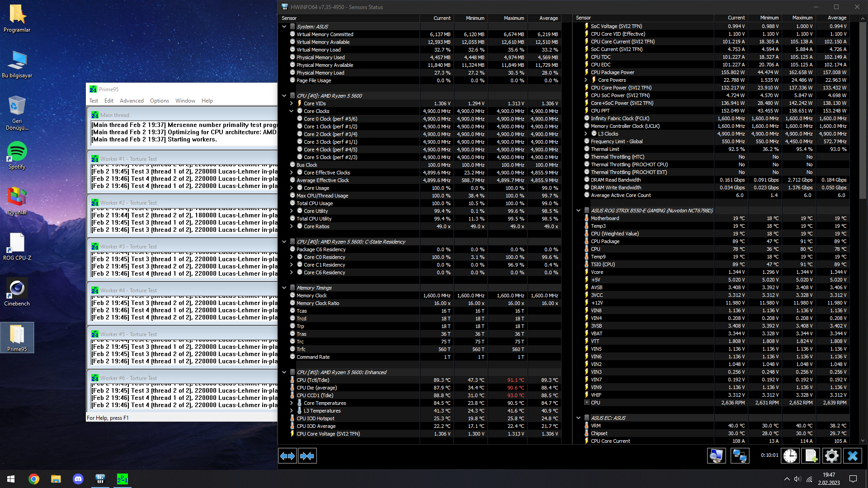Click the Current column header in left panel

437,18
